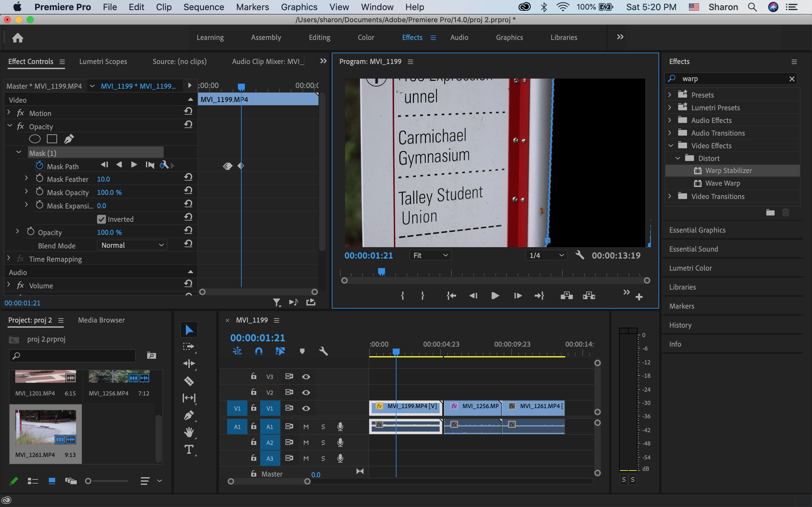This screenshot has width=812, height=507.
Task: Create an ellipse mask on Opacity
Action: [x=35, y=138]
